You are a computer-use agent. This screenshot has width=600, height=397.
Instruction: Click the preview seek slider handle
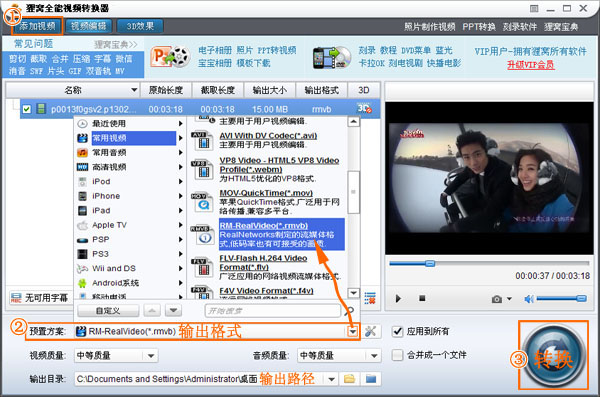(x=430, y=263)
